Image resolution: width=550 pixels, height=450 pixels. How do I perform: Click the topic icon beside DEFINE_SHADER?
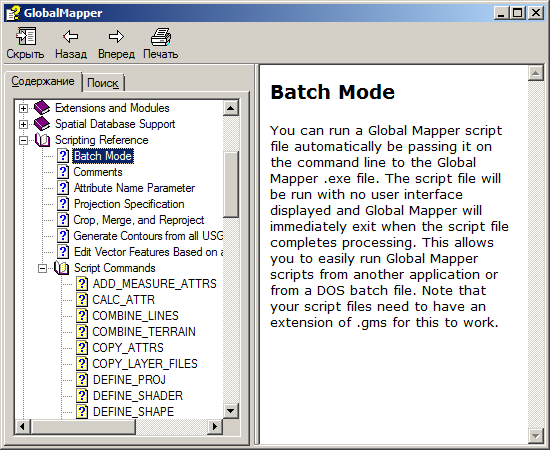pos(82,396)
